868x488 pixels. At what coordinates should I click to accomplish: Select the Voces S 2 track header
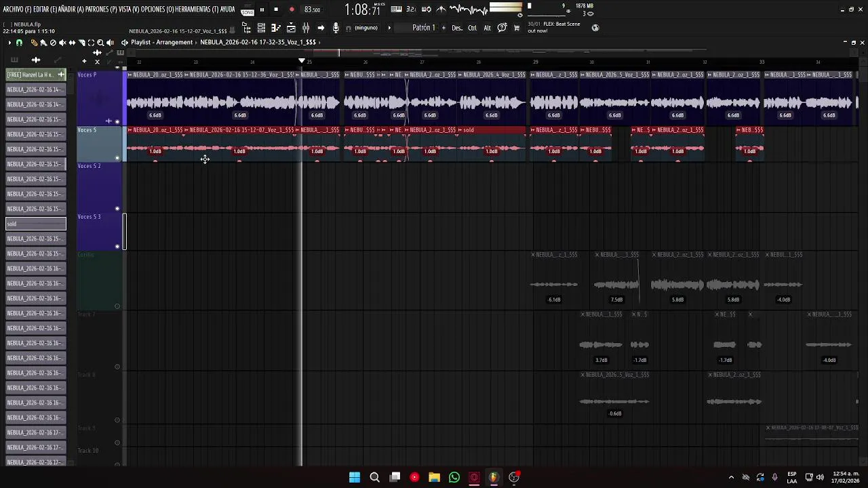pyautogui.click(x=99, y=187)
